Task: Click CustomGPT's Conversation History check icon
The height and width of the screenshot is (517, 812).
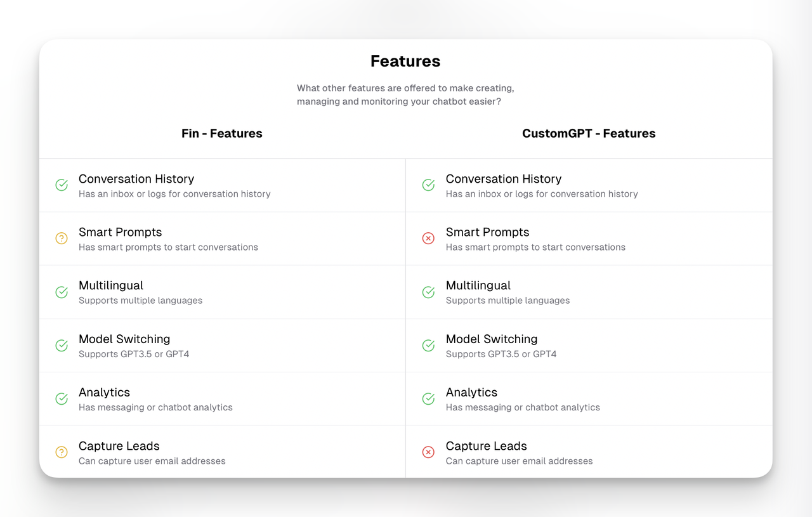Action: pos(429,185)
